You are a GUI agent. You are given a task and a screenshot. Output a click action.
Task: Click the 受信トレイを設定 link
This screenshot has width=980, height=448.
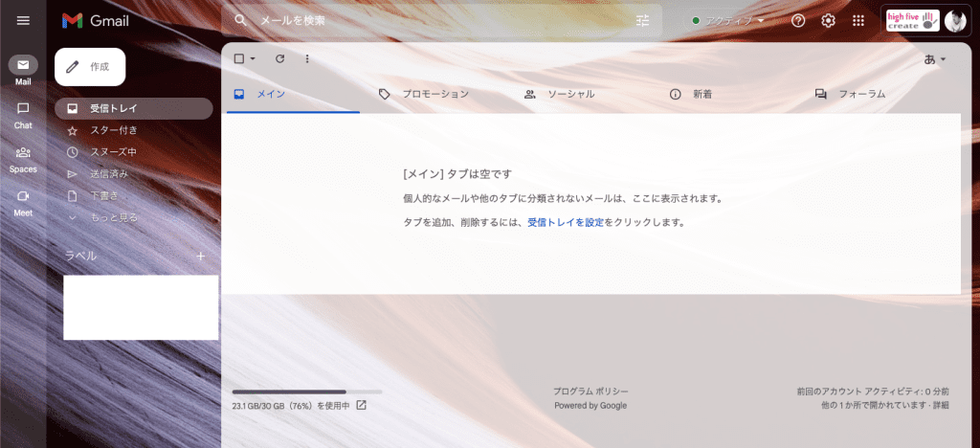tap(565, 222)
